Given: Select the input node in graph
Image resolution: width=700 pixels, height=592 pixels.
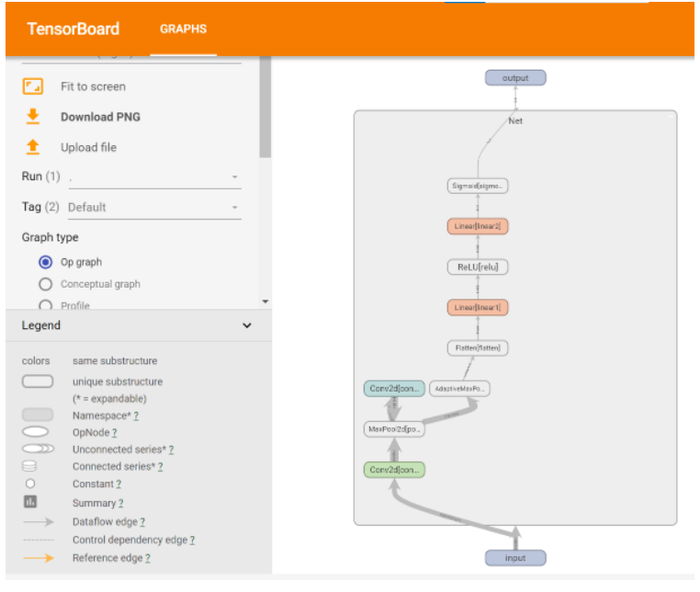Looking at the screenshot, I should pos(515,558).
